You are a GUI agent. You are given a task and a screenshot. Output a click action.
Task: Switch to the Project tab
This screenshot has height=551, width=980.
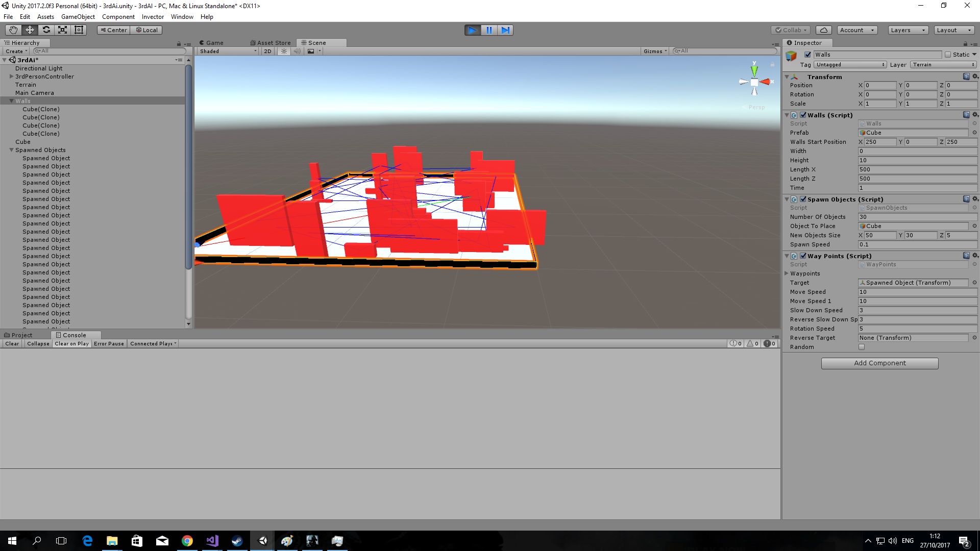[18, 335]
